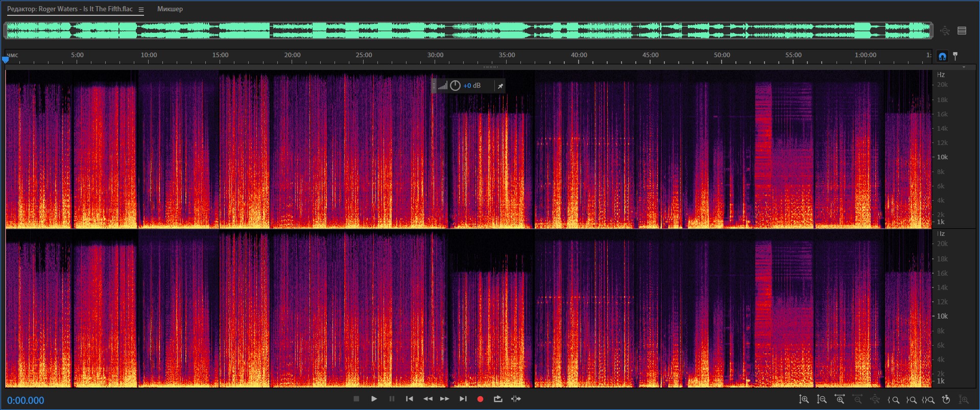Jump to the previous marker
This screenshot has height=410, width=980.
coord(409,399)
